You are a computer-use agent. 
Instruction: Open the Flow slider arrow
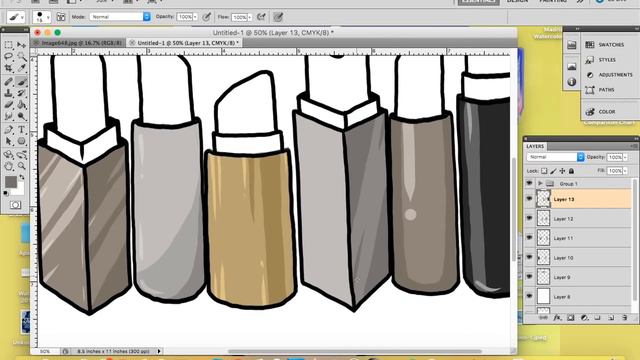tap(250, 17)
